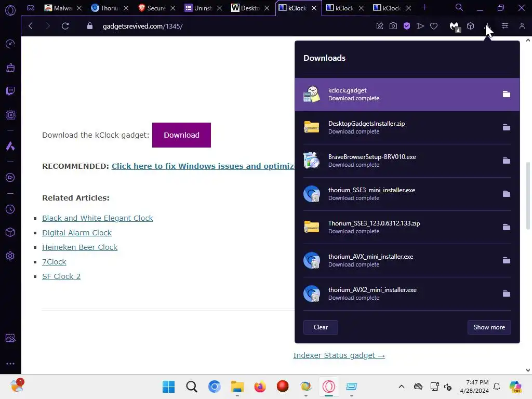This screenshot has height=399, width=532.
Task: Open the ad blocker shield icon
Action: click(407, 26)
